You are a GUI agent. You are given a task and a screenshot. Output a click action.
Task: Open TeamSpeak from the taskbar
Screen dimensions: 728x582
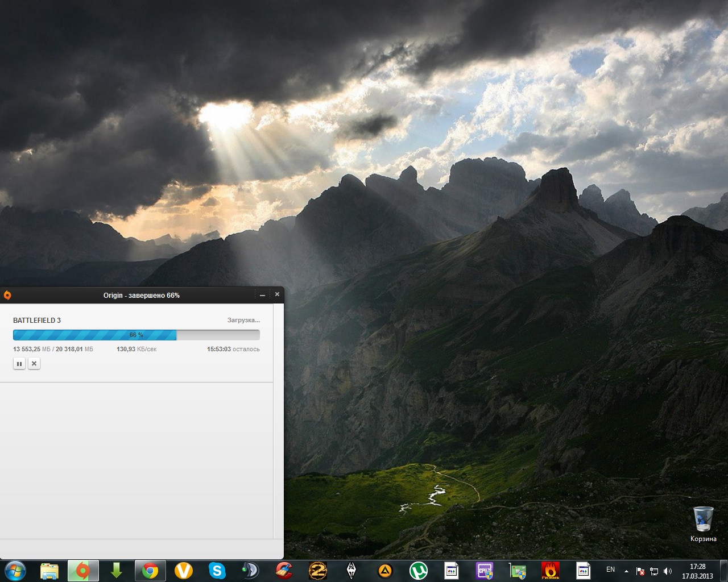(250, 570)
